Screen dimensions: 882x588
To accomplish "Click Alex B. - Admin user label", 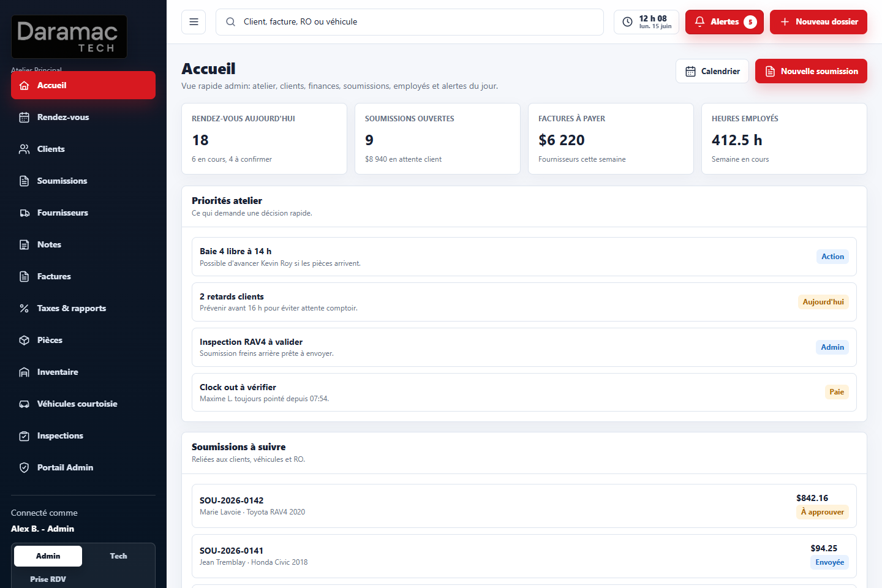I will click(42, 529).
